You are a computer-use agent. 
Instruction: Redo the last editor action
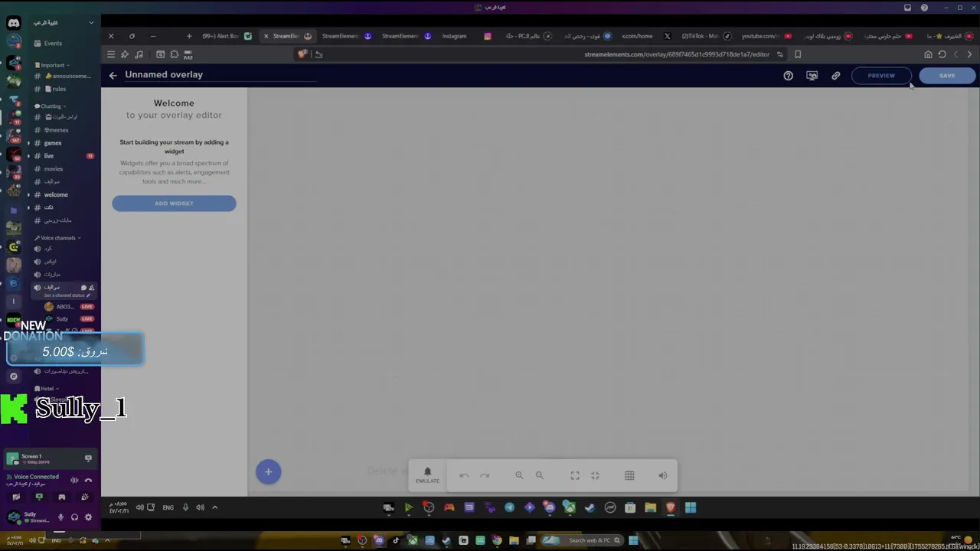485,475
